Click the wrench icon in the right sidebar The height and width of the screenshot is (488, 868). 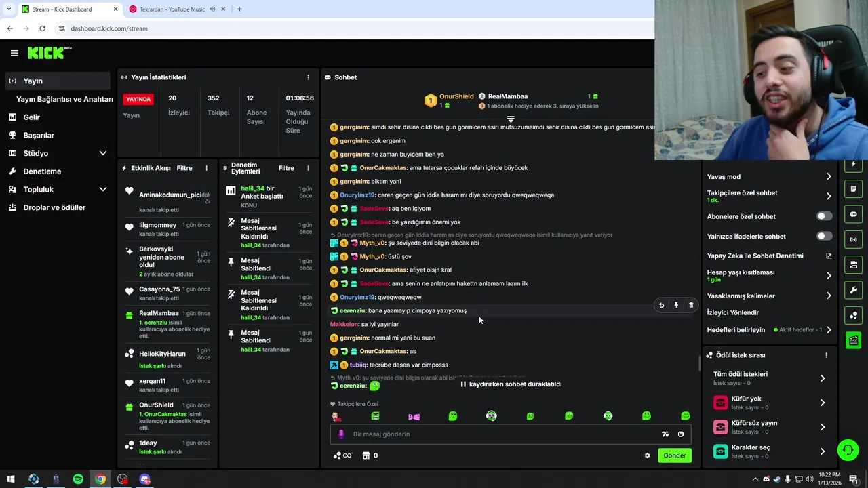click(853, 290)
